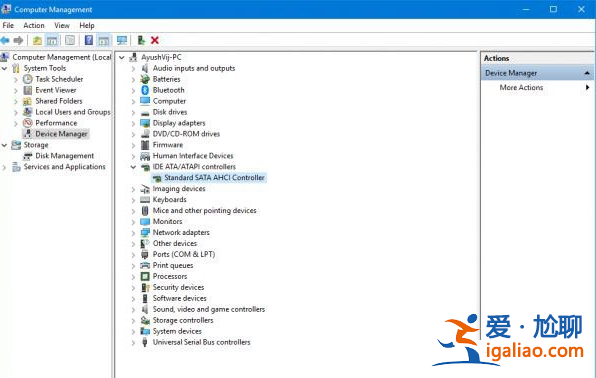The width and height of the screenshot is (596, 378).
Task: Click the Show/Hide Console Tree toolbar icon
Action: tap(52, 40)
